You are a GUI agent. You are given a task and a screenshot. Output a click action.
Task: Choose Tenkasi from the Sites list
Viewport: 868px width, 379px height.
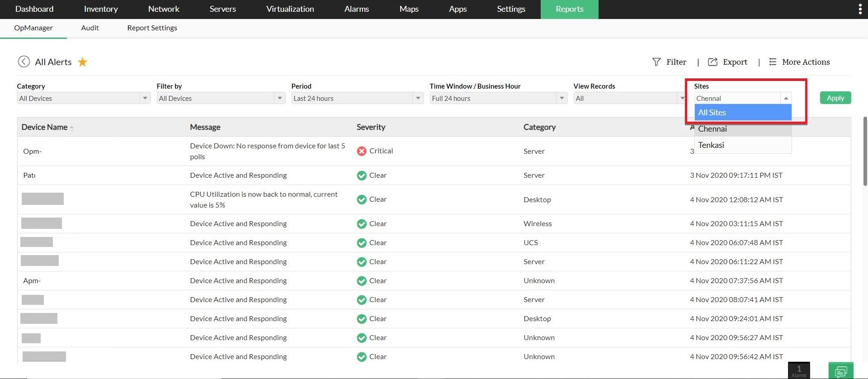point(711,145)
